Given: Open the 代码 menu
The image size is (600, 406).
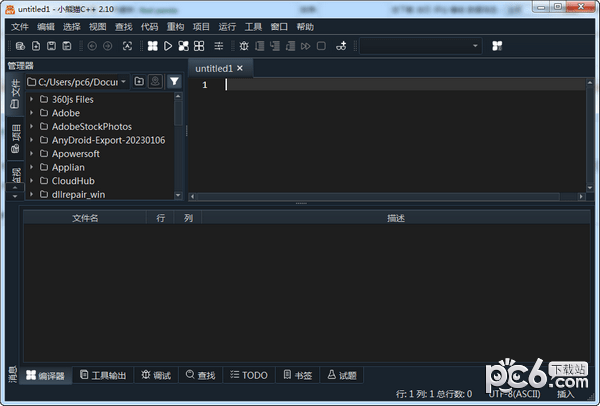Looking at the screenshot, I should pyautogui.click(x=149, y=27).
